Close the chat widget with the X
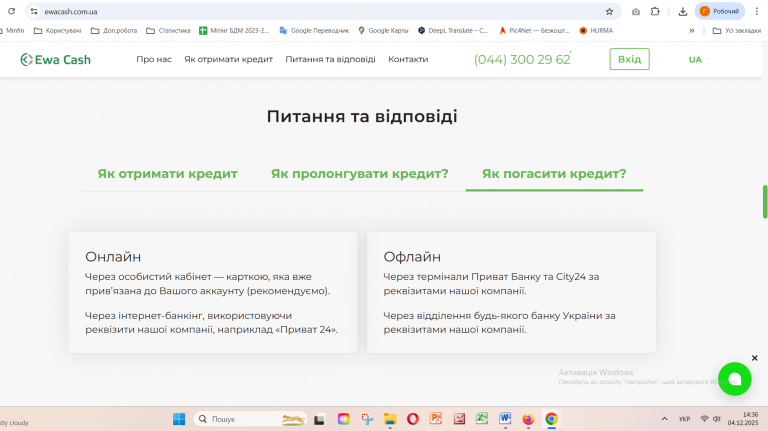768x431 pixels. [754, 358]
